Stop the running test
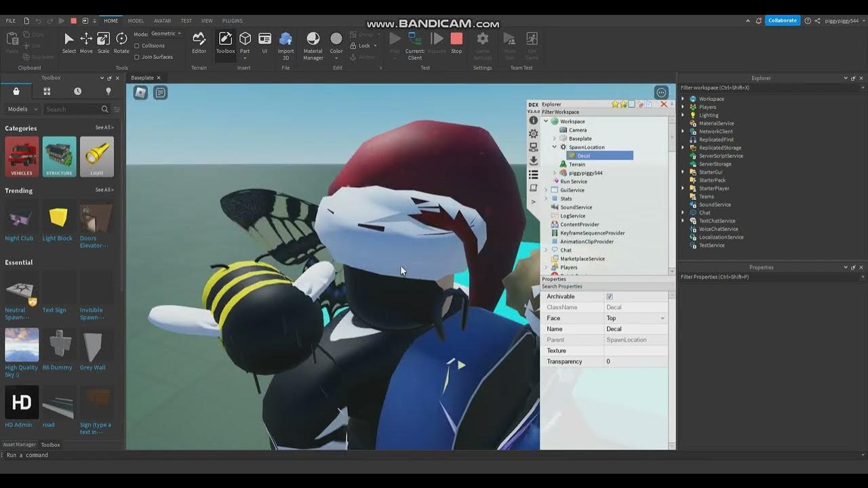 point(456,42)
